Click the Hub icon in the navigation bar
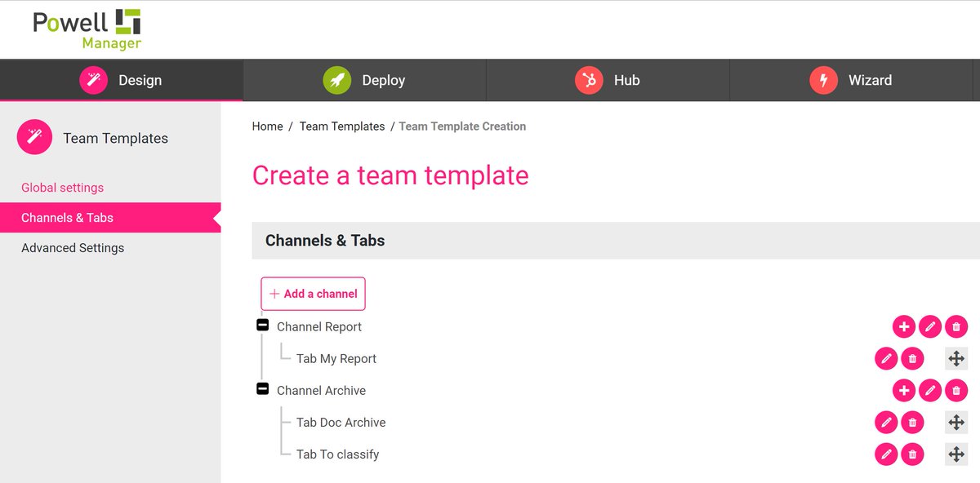Viewport: 980px width, 483px height. click(x=588, y=80)
